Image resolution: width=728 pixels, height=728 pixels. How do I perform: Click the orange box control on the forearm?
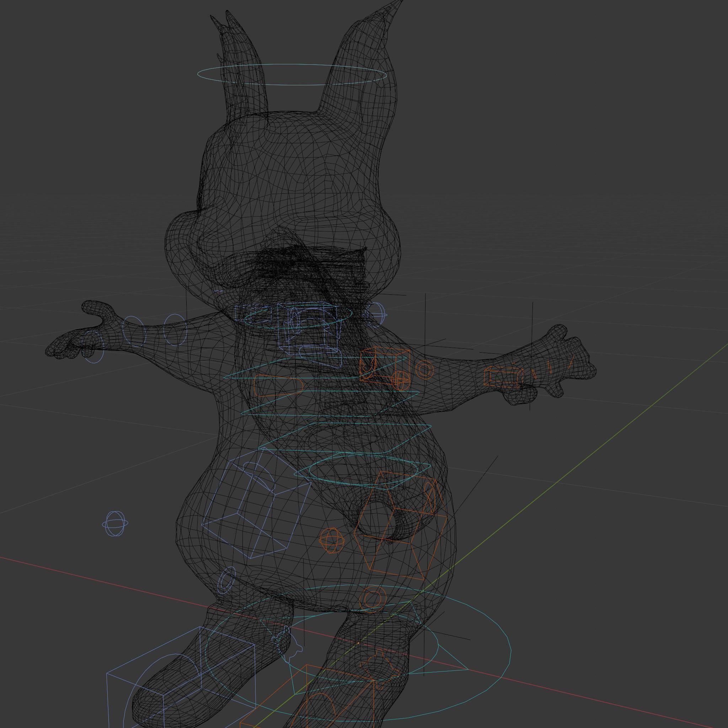[504, 376]
